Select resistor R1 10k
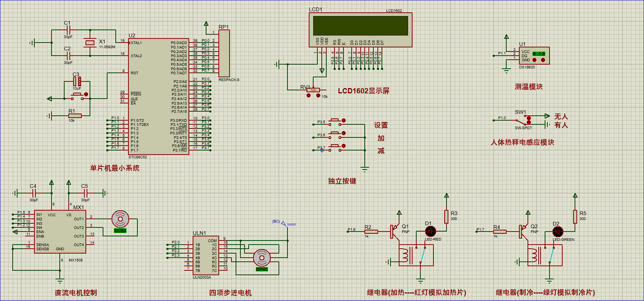 pos(75,116)
